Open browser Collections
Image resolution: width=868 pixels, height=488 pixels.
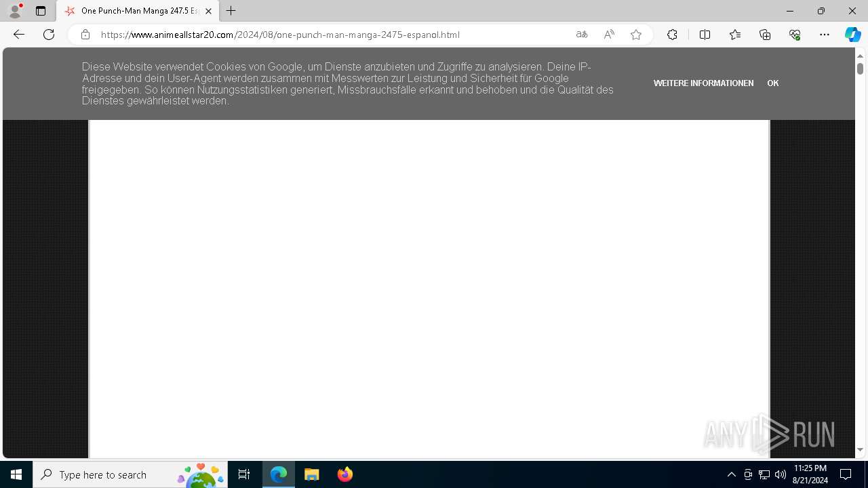click(x=765, y=35)
